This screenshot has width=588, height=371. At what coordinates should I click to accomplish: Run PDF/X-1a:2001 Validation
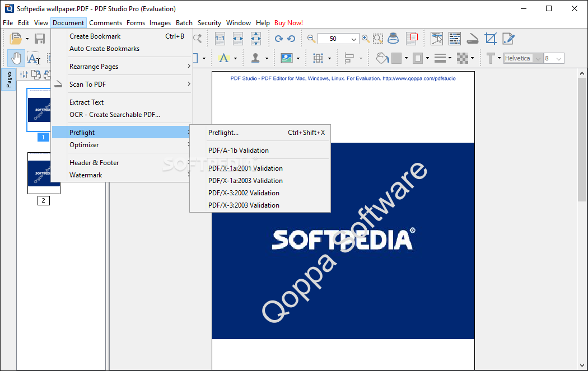click(x=260, y=168)
